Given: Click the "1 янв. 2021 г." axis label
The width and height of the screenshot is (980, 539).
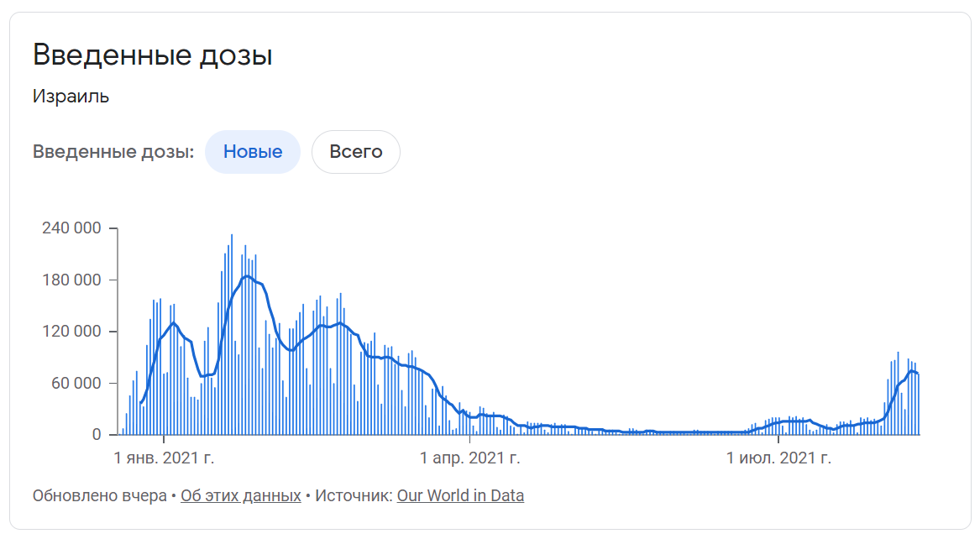Looking at the screenshot, I should 164,458.
